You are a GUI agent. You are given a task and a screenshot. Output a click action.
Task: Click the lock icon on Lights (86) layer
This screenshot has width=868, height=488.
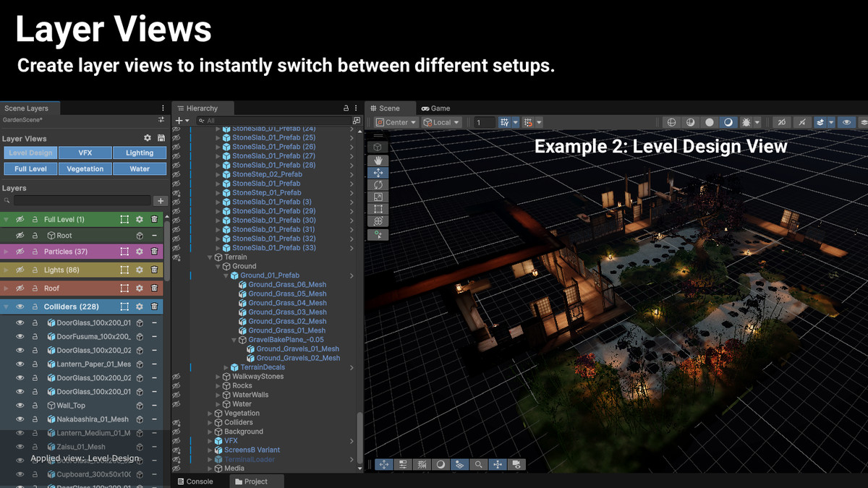click(x=35, y=270)
